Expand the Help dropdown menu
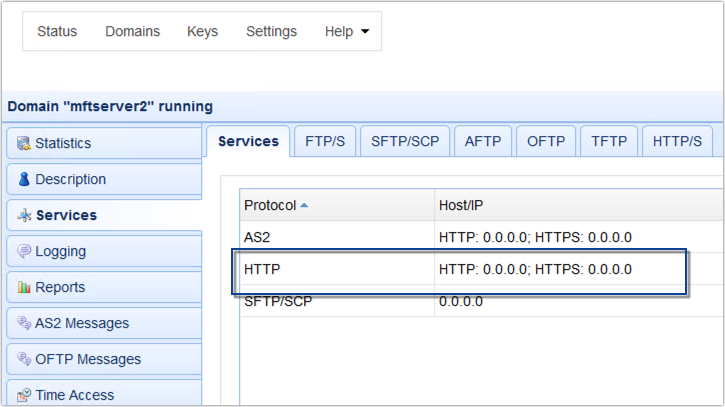The image size is (725, 407). (x=347, y=31)
